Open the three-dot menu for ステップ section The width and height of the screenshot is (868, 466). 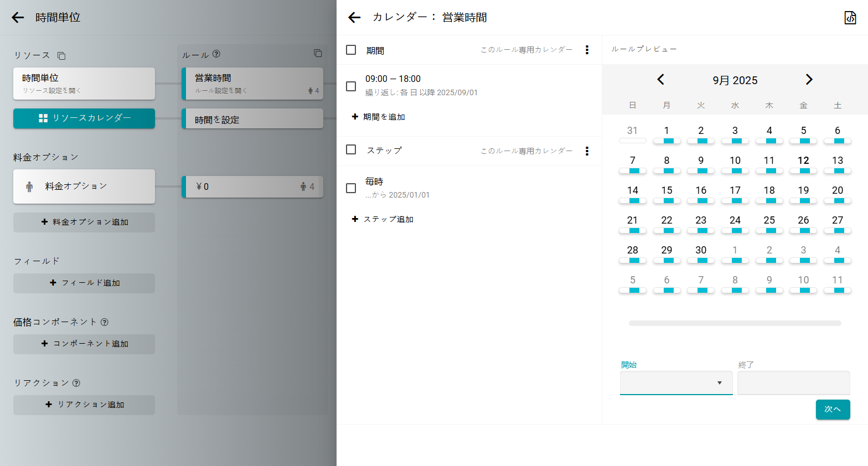pyautogui.click(x=587, y=151)
